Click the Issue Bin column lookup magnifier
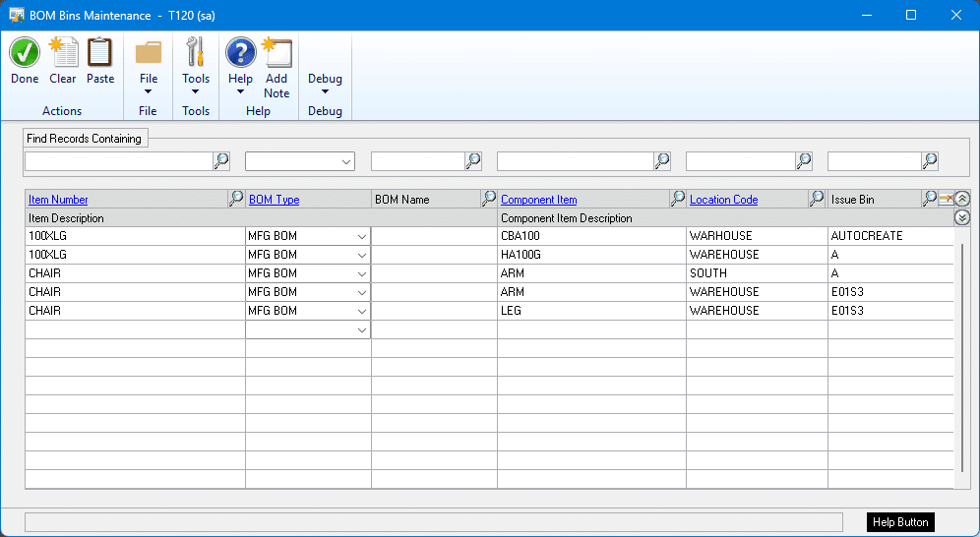980x537 pixels. coord(929,199)
